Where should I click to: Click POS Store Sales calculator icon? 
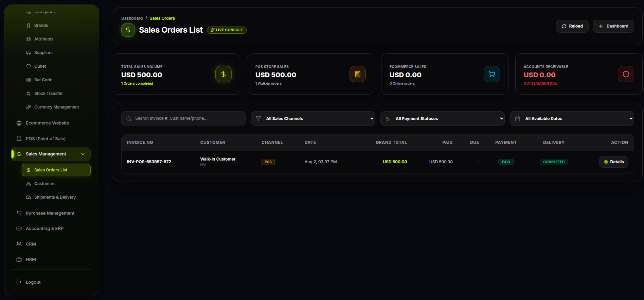point(358,74)
